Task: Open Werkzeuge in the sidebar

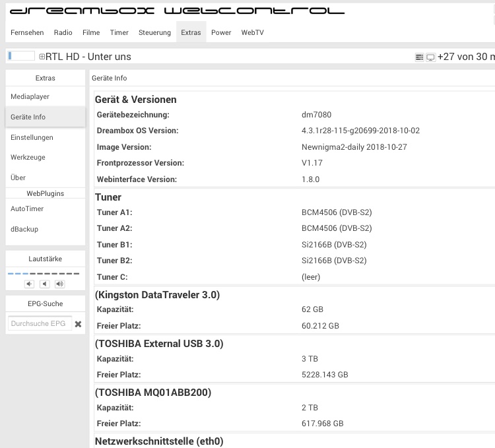Action: point(45,157)
